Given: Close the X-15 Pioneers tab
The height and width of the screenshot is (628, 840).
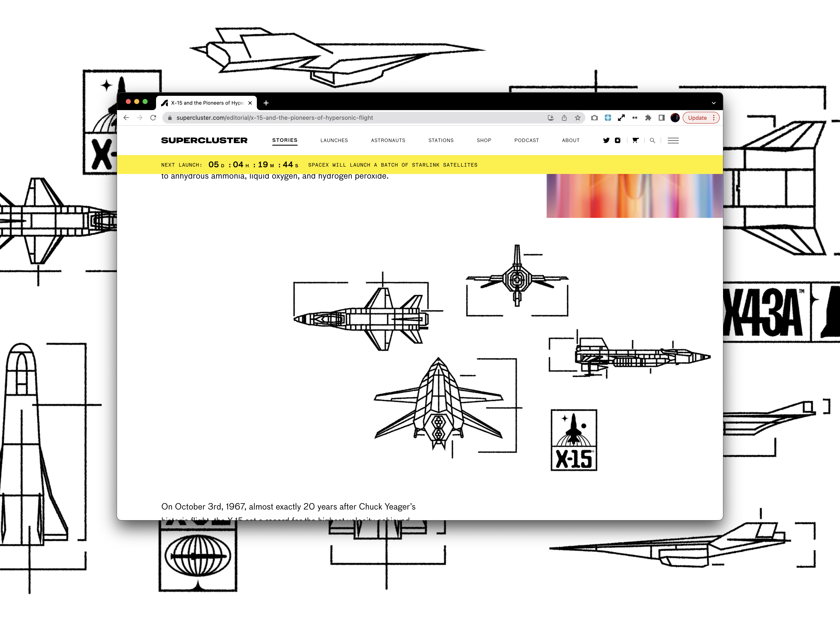Looking at the screenshot, I should click(250, 103).
